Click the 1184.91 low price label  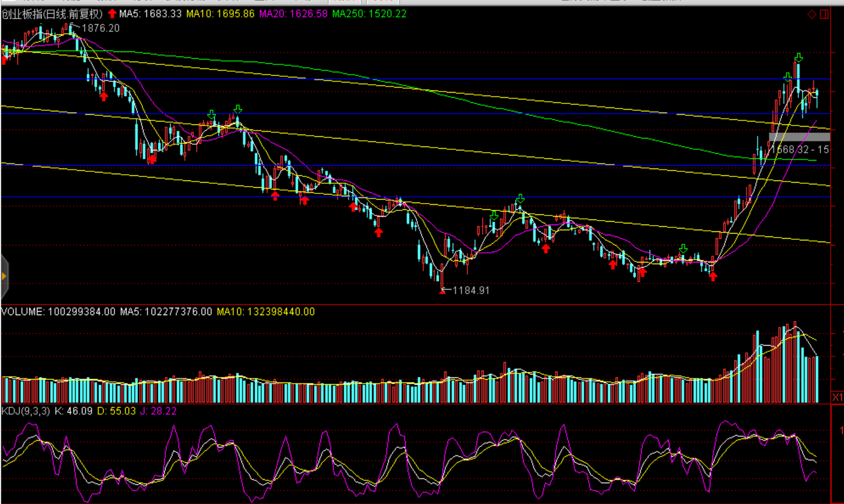471,290
